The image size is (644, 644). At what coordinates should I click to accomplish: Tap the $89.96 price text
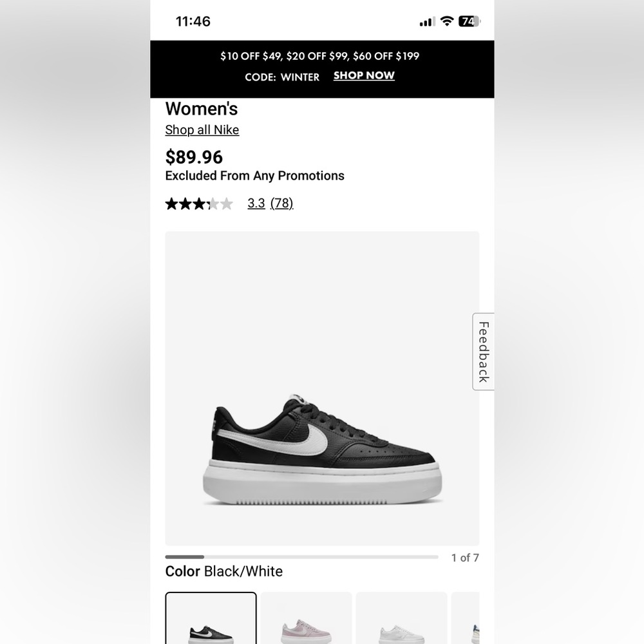click(x=194, y=156)
